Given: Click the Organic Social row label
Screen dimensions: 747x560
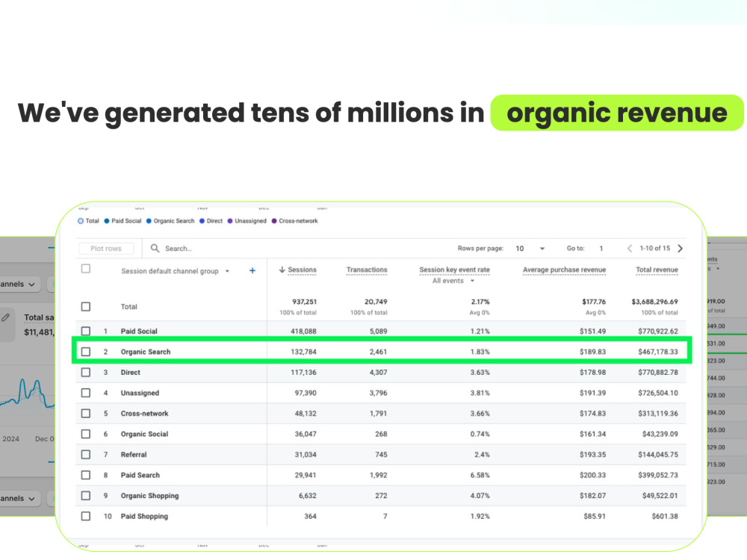Looking at the screenshot, I should [x=144, y=434].
